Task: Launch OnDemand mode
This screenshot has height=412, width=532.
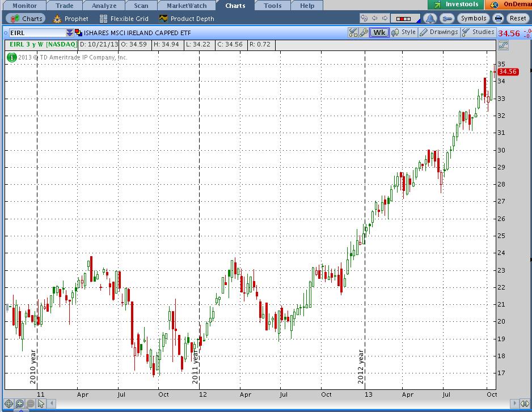Action: [x=509, y=5]
